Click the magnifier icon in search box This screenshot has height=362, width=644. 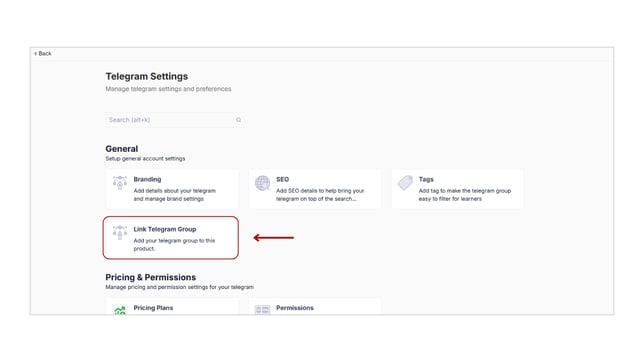click(238, 120)
